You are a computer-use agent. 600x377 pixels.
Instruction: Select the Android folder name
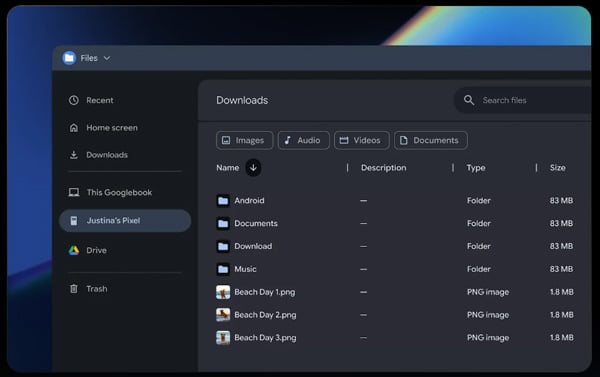point(249,201)
